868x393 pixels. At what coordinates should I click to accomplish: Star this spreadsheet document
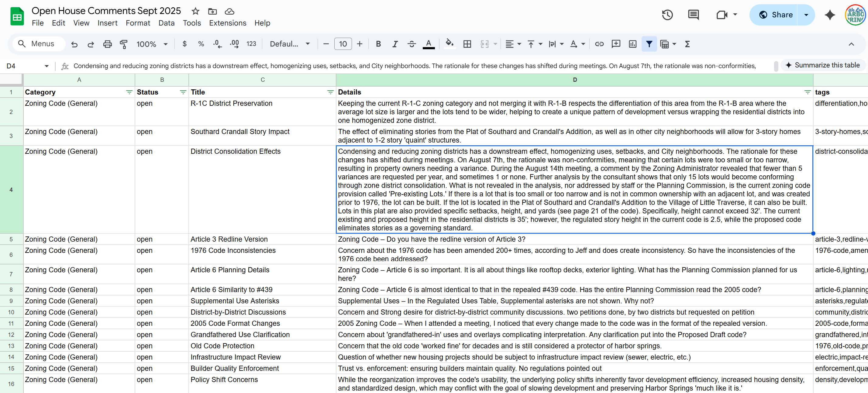click(195, 11)
